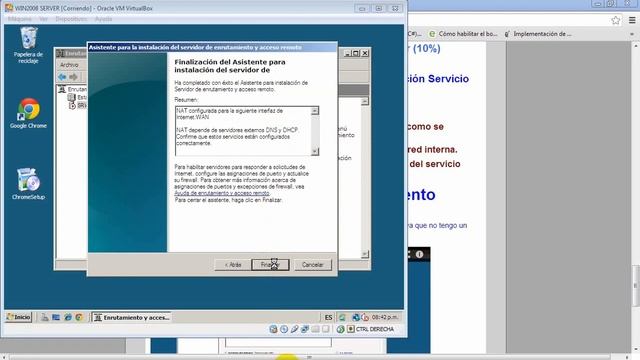This screenshot has height=360, width=640.
Task: Click the VirtualBox hard disk activity status icon
Action: (x=273, y=329)
